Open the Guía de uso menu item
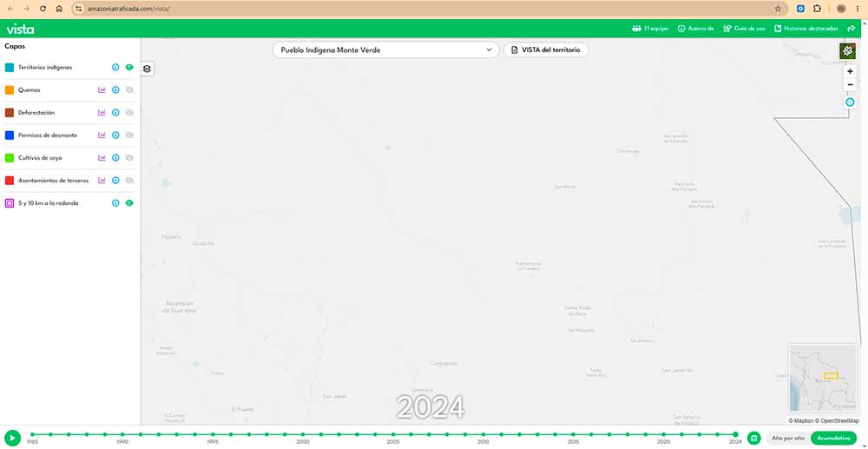Viewport: 868px width, 449px height. click(745, 29)
